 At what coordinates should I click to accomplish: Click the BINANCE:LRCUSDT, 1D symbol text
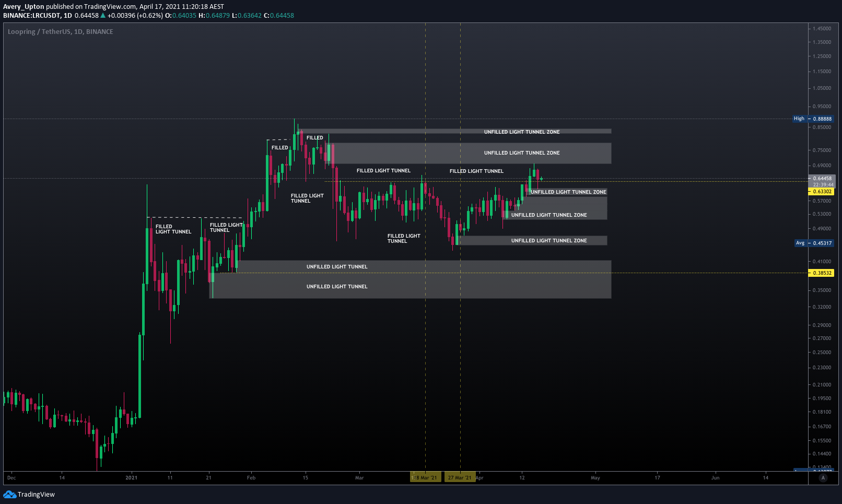click(x=38, y=15)
